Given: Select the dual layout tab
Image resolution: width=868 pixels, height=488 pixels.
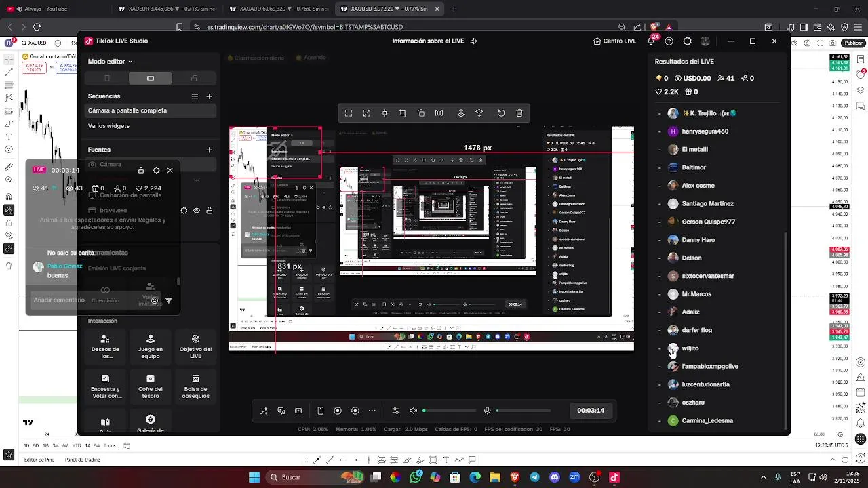Looking at the screenshot, I should 194,78.
